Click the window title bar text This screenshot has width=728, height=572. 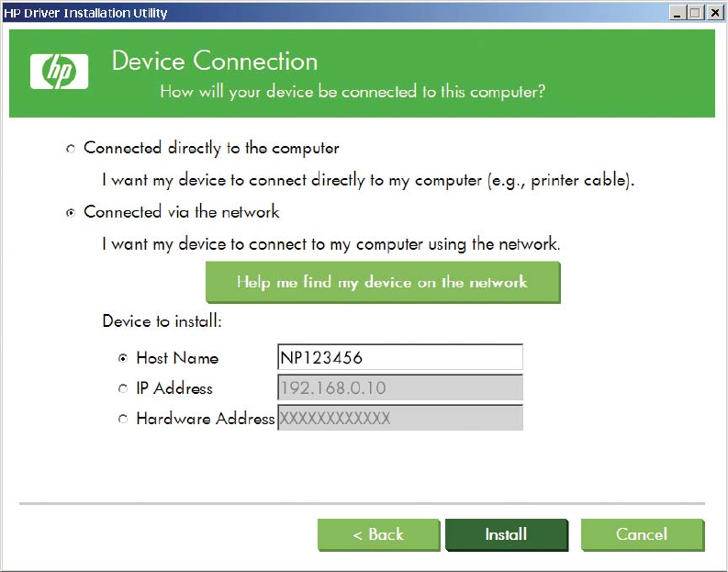click(85, 13)
